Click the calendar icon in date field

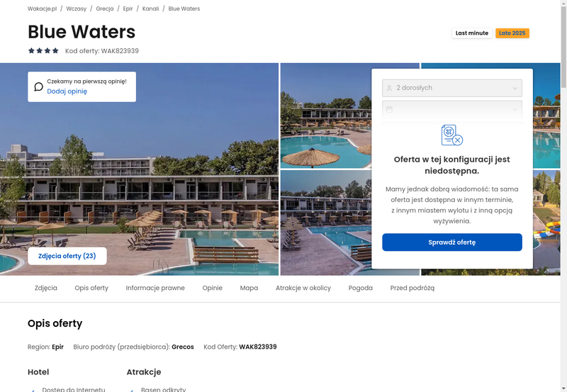pos(389,109)
